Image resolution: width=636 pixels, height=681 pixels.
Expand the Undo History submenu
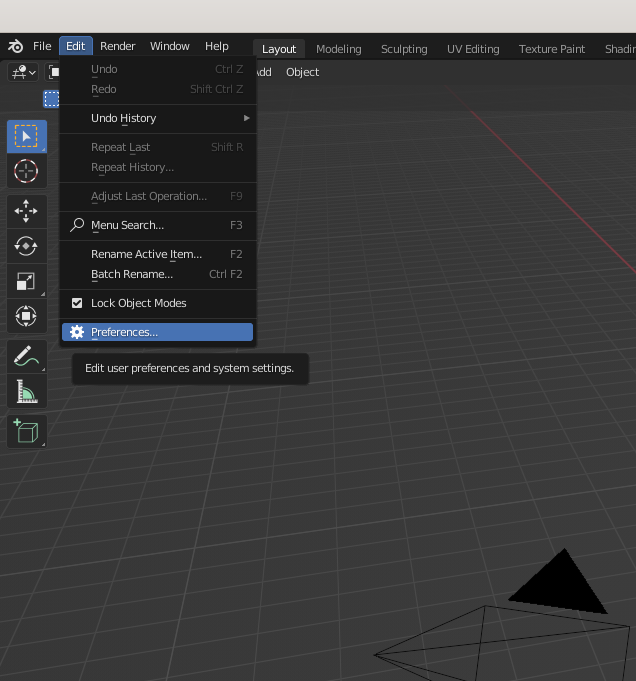158,118
